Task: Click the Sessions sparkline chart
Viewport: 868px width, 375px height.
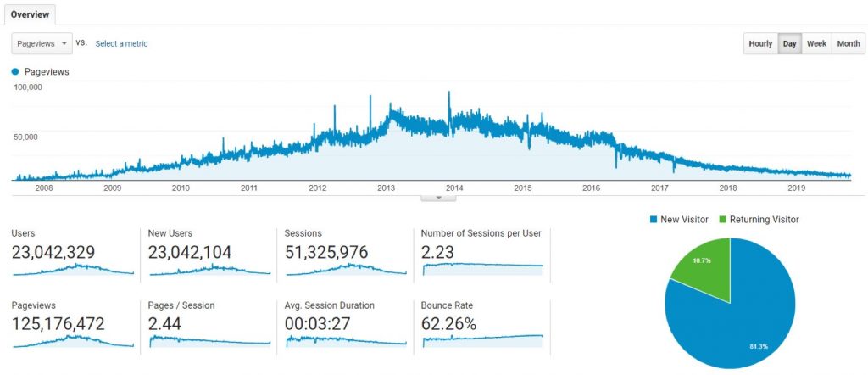Action: tap(347, 269)
